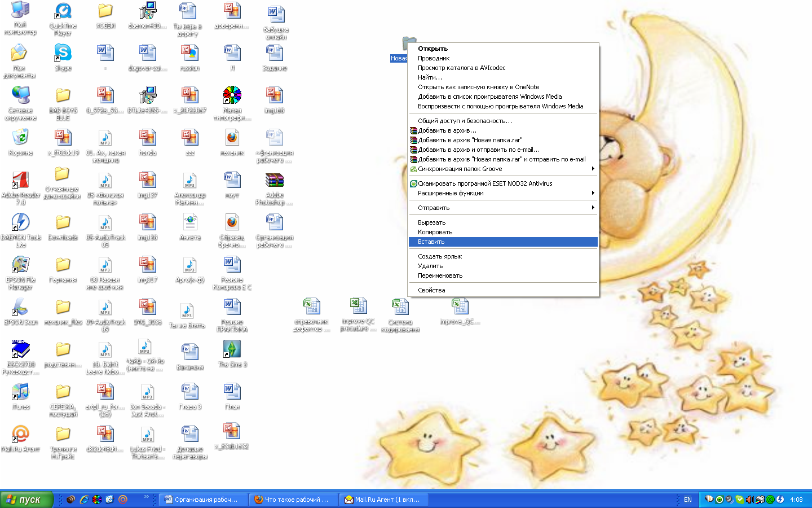Screen dimensions: 812x508
Task: Select Удалить in the context menu
Action: pyautogui.click(x=503, y=266)
